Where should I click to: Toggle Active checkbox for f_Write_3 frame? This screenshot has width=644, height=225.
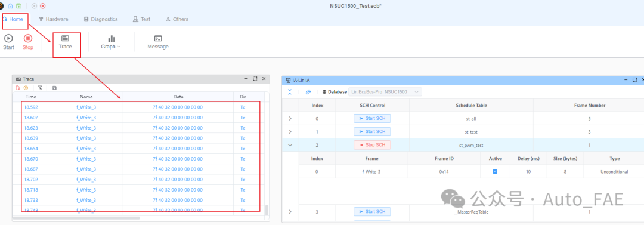495,171
